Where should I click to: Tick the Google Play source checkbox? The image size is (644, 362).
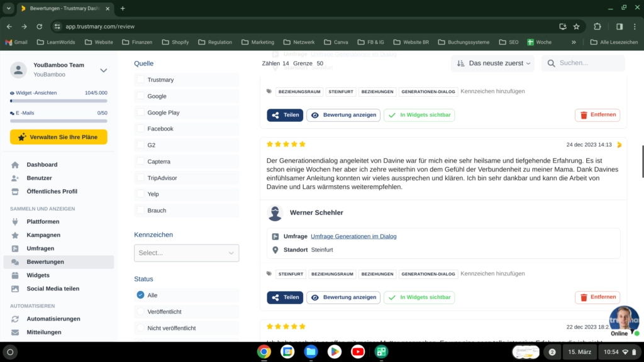[140, 112]
